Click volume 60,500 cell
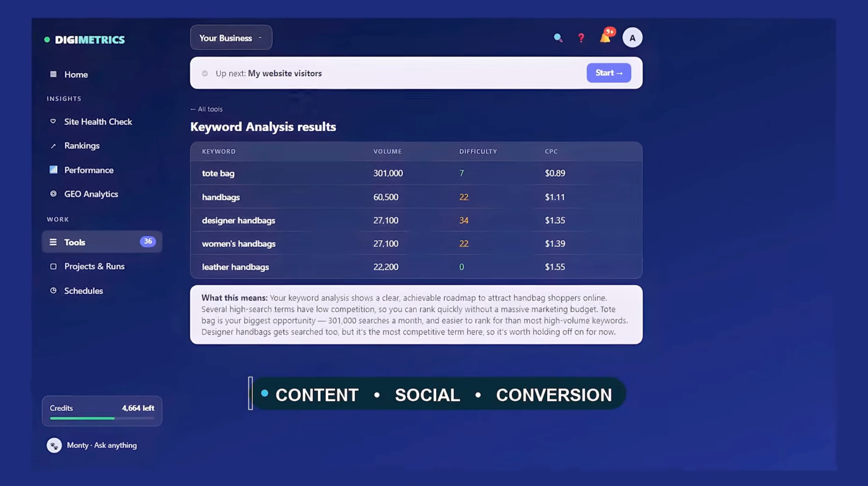This screenshot has width=868, height=486. (x=386, y=197)
